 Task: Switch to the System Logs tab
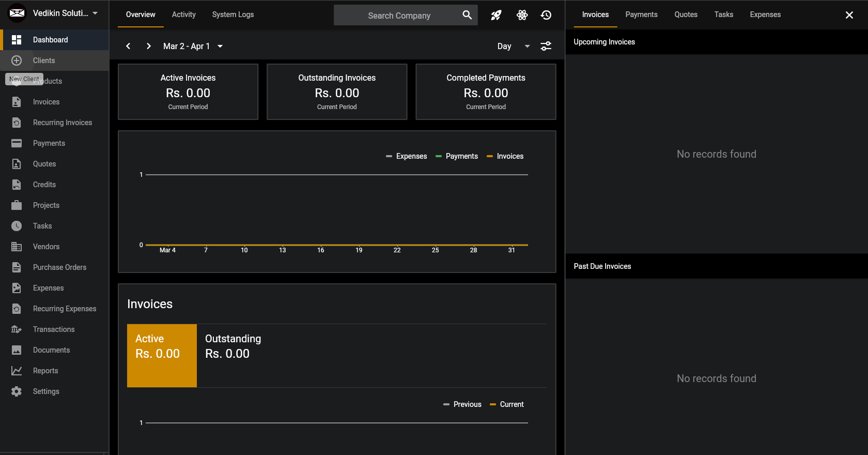(233, 14)
